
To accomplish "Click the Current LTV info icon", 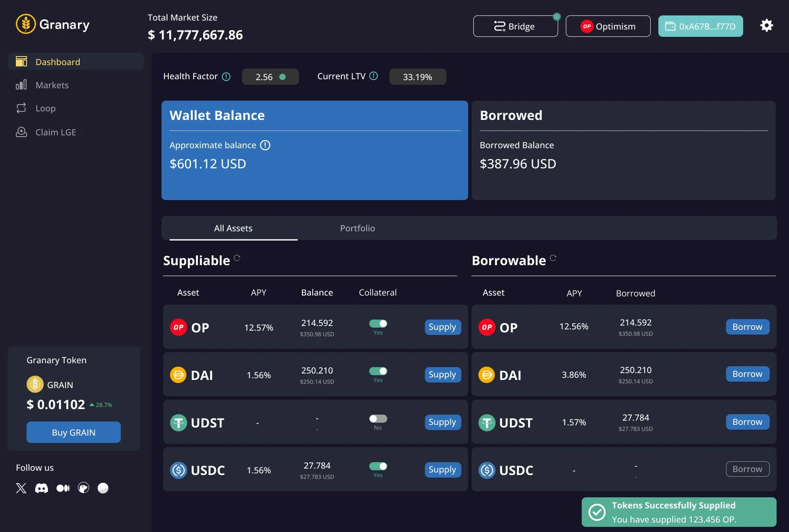I will [x=374, y=76].
